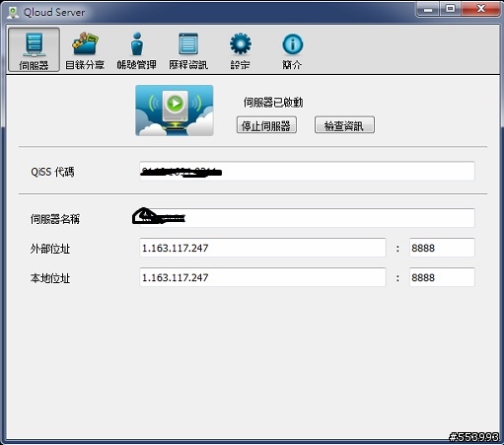This screenshot has width=504, height=445.
Task: Click the local address port 8888 field
Action: [442, 277]
